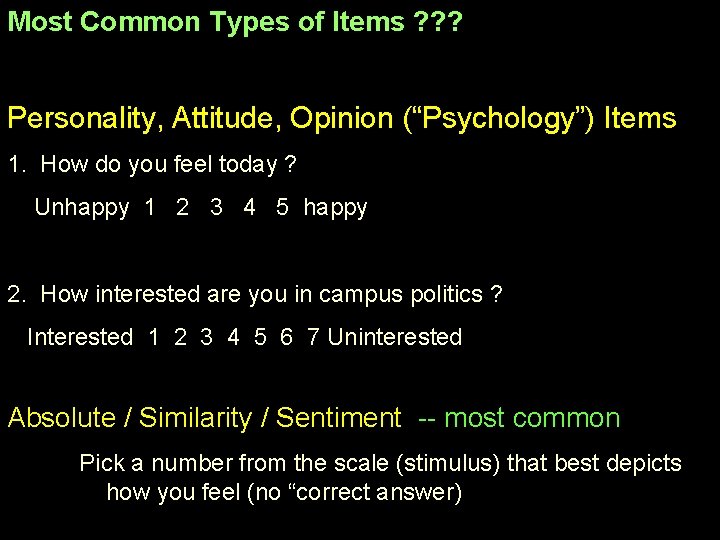Select the word "Interested" starting the second scale
The height and width of the screenshot is (540, 720).
[79, 338]
